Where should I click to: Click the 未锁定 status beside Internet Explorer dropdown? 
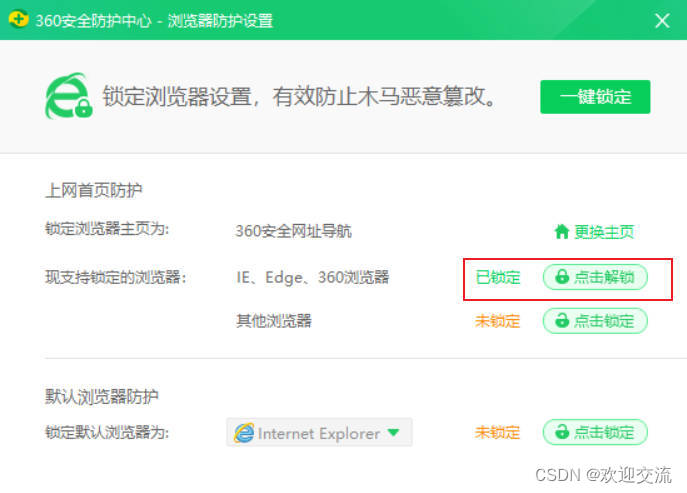coord(497,433)
